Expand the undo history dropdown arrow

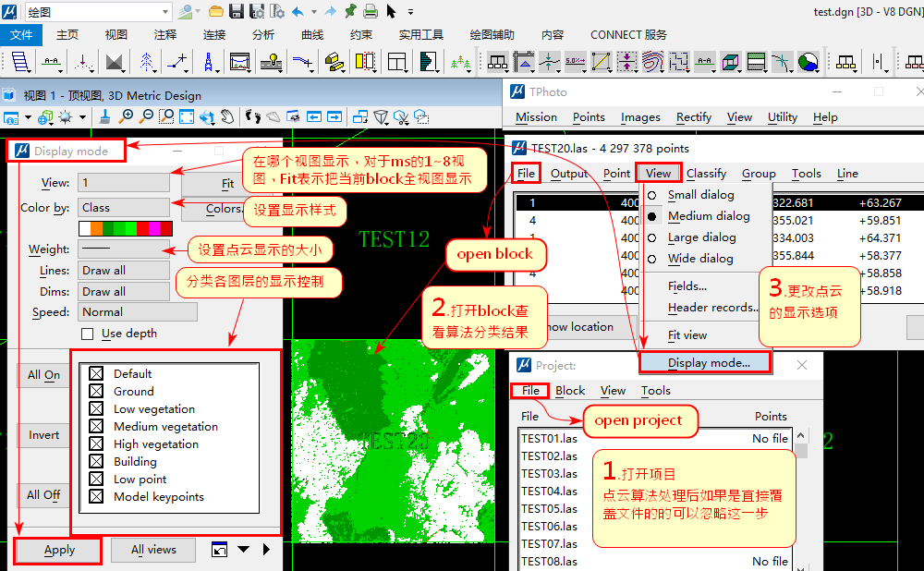(313, 12)
